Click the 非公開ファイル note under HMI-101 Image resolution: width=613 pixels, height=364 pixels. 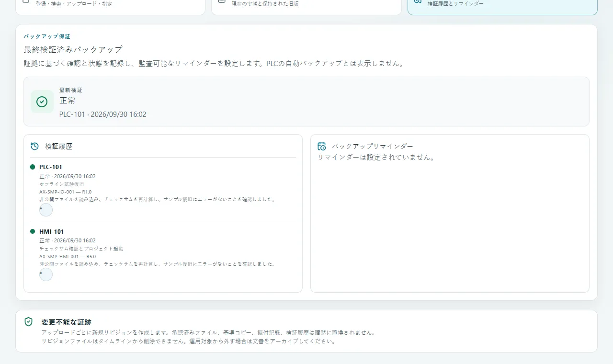pos(158,264)
